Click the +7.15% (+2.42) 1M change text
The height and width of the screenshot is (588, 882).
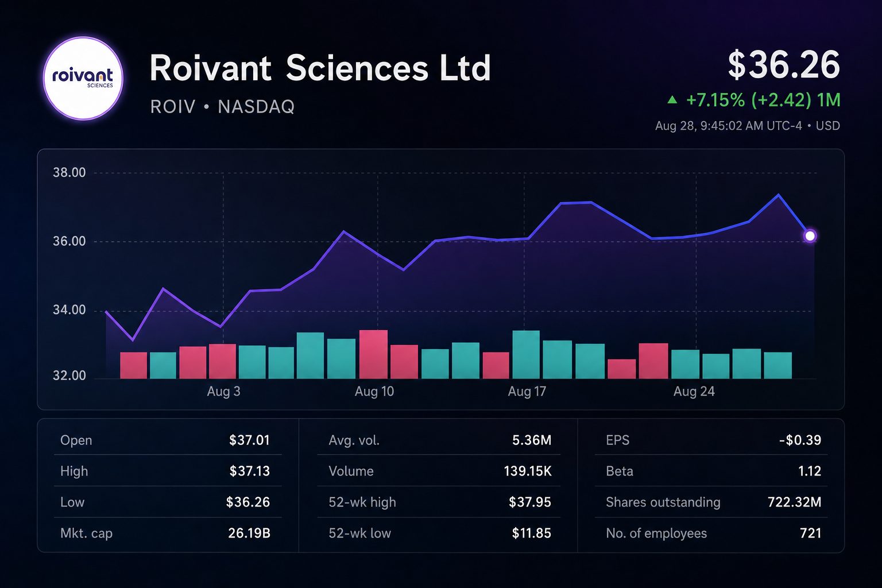click(x=763, y=100)
